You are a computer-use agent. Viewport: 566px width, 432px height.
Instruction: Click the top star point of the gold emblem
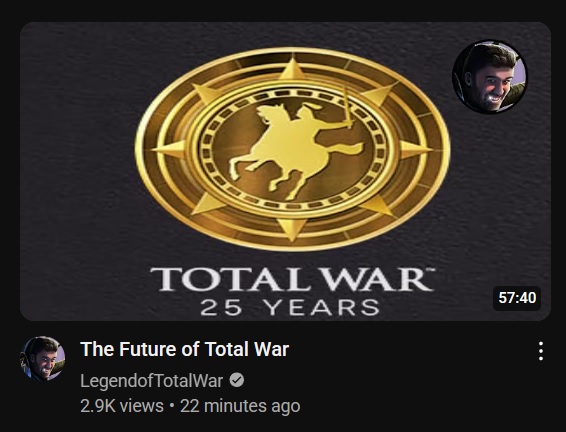pos(292,69)
